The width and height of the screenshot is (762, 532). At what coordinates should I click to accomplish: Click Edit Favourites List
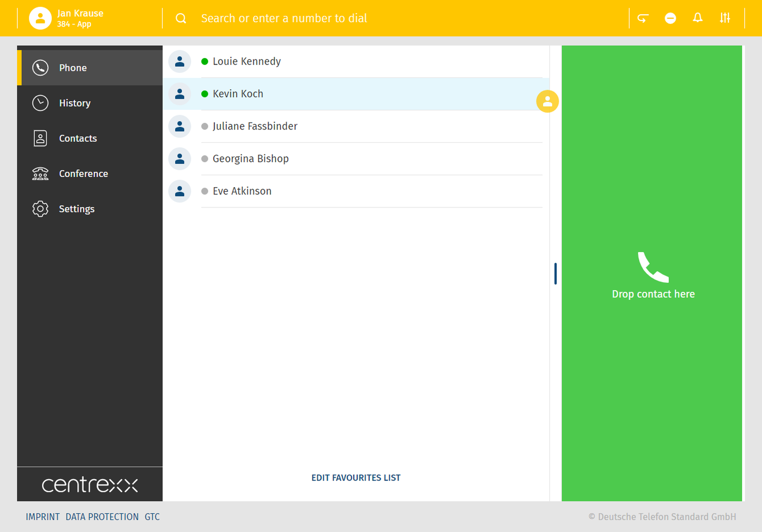coord(356,478)
